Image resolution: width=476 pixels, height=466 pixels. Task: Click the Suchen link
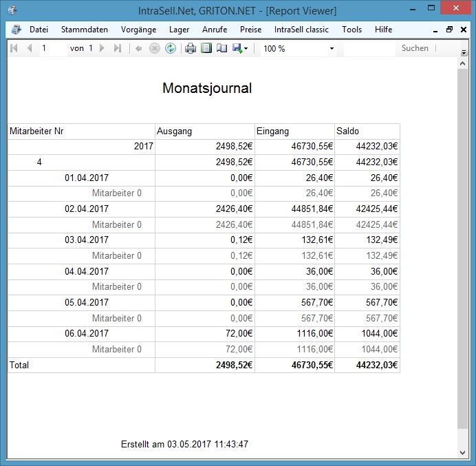(415, 48)
